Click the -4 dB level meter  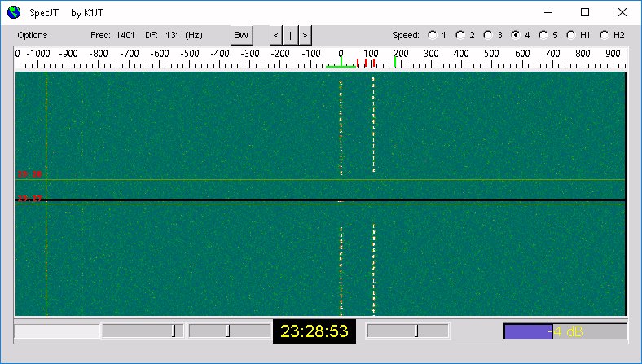click(x=565, y=331)
